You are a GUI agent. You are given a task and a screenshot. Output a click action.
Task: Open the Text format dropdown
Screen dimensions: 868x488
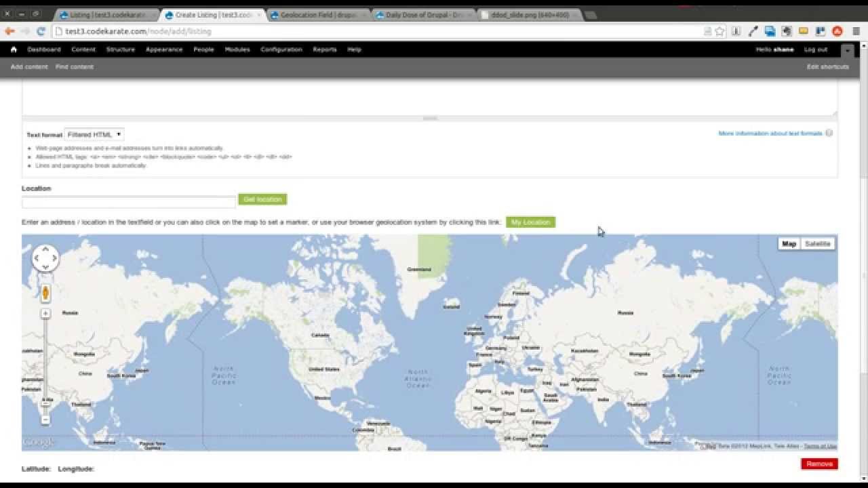pyautogui.click(x=94, y=135)
